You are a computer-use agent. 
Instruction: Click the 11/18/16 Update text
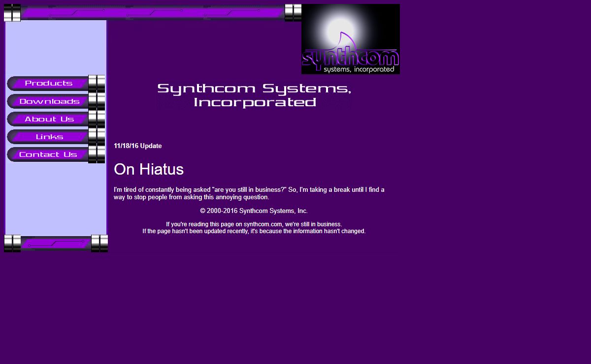pyautogui.click(x=138, y=146)
